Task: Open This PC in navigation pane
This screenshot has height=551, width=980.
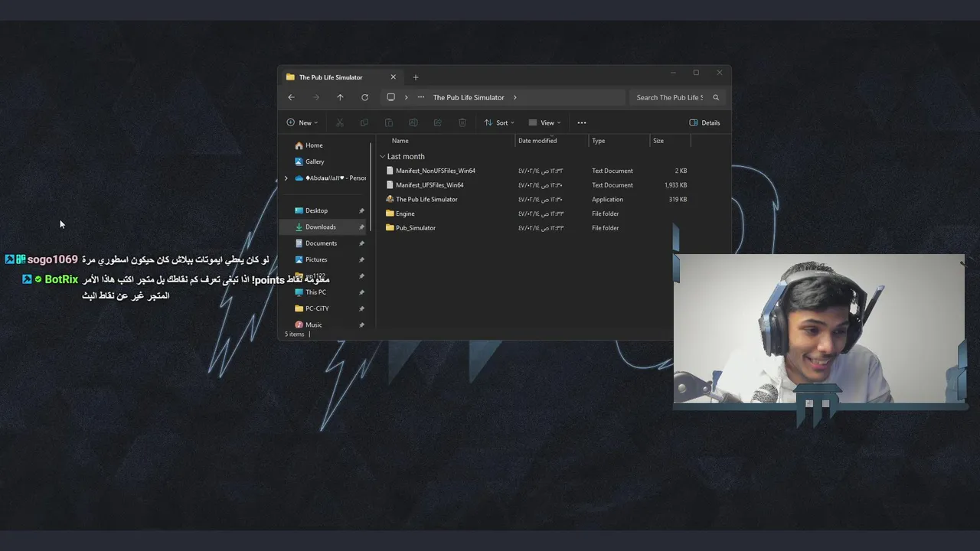Action: (315, 292)
